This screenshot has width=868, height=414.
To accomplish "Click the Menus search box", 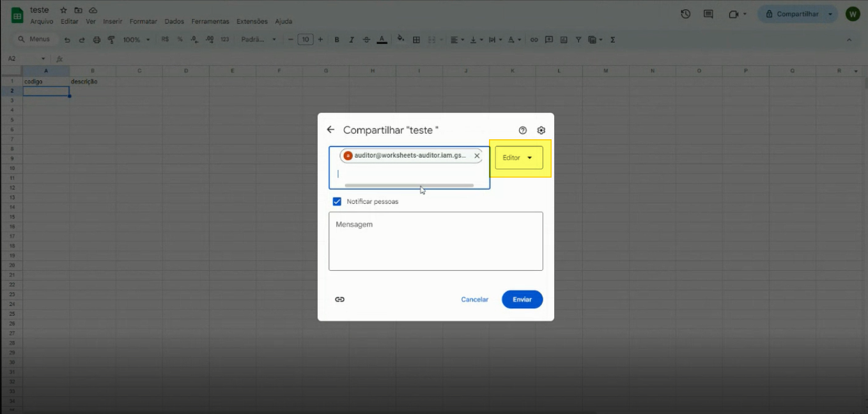I will tap(36, 40).
